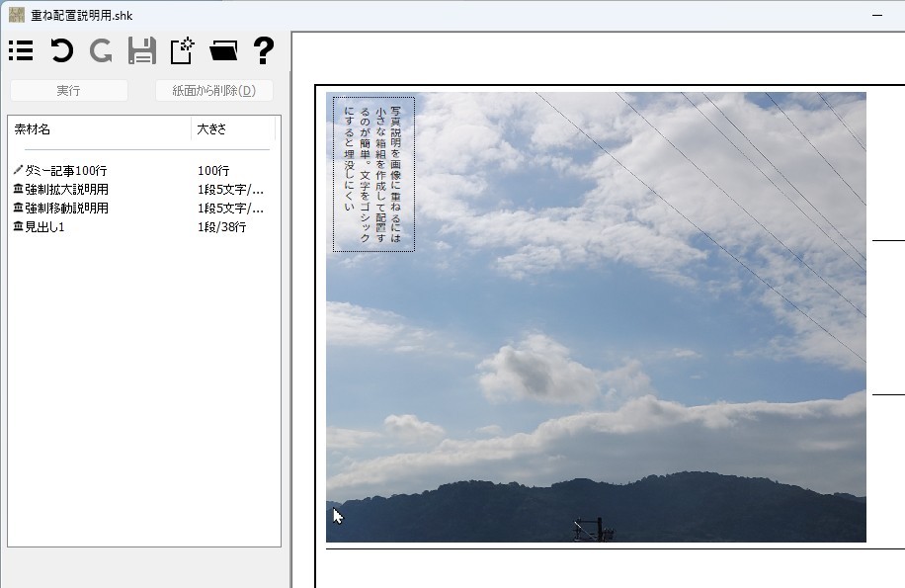Screen dimensions: 905x588
Task: Click the building icon beside 見出し1
Action: (18, 227)
